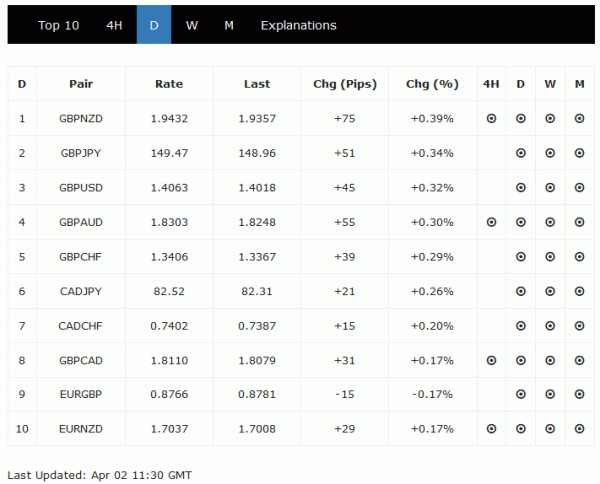The width and height of the screenshot is (600, 484).
Task: Sort by the Chg (Pips) column header
Action: [x=344, y=84]
